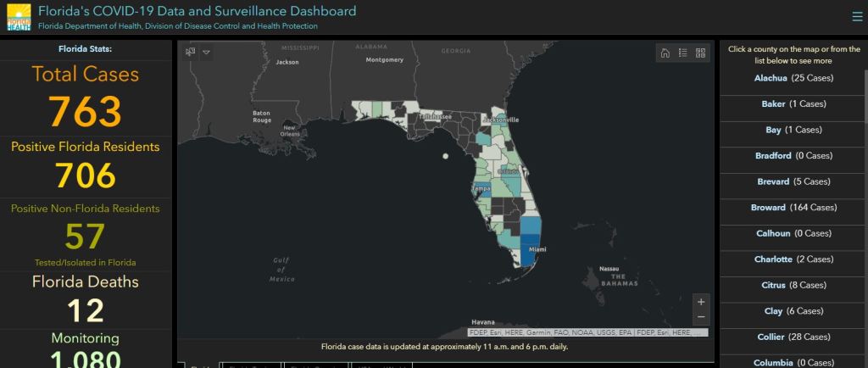Open Charlotte (2 Cases) county details
The image size is (868, 368).
pyautogui.click(x=793, y=259)
